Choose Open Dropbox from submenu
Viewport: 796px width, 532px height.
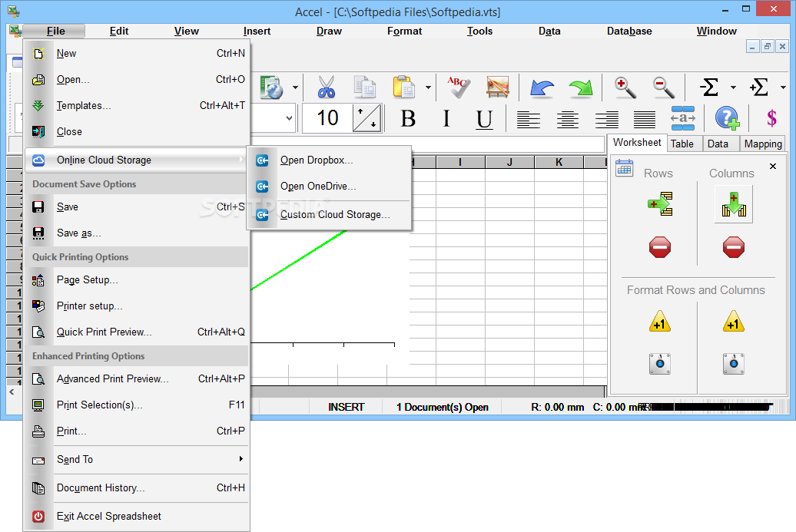329,160
